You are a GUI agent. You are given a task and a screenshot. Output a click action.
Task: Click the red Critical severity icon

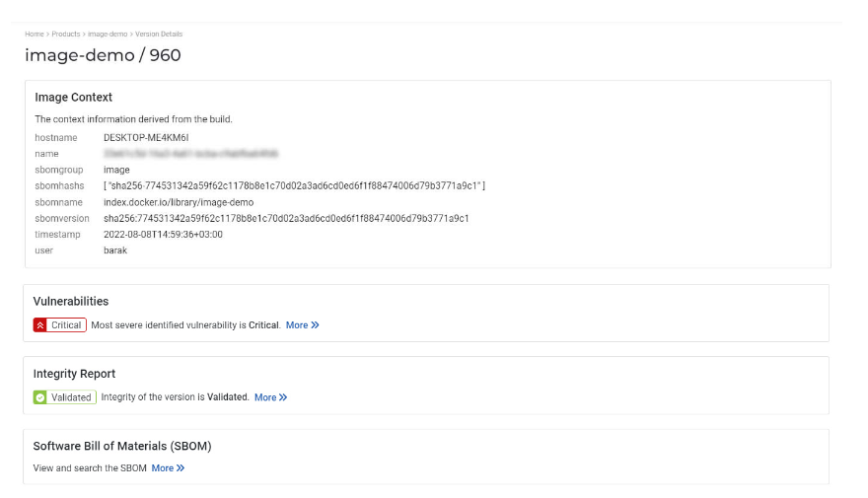point(40,325)
